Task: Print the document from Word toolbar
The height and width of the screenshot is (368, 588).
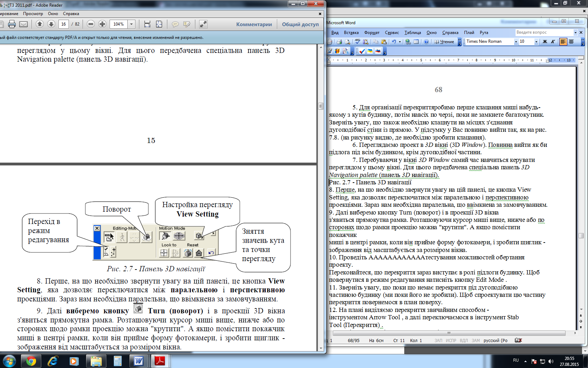Action: [339, 42]
